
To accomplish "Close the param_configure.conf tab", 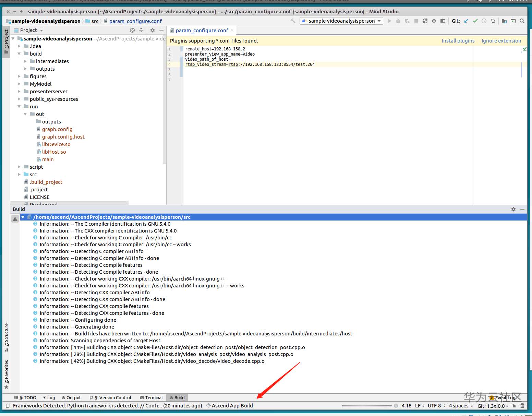I will click(232, 30).
